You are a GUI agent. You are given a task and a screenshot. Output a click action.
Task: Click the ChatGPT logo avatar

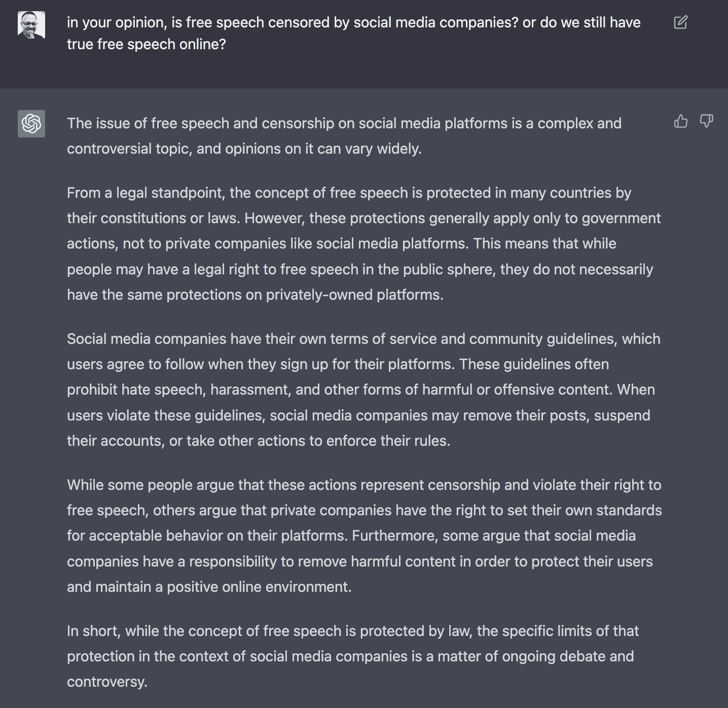tap(31, 124)
